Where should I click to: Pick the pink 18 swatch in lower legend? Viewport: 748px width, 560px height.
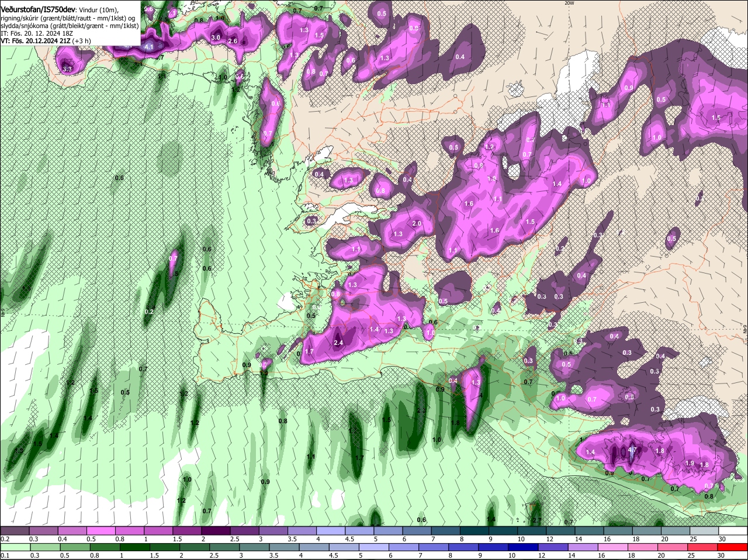click(x=642, y=547)
